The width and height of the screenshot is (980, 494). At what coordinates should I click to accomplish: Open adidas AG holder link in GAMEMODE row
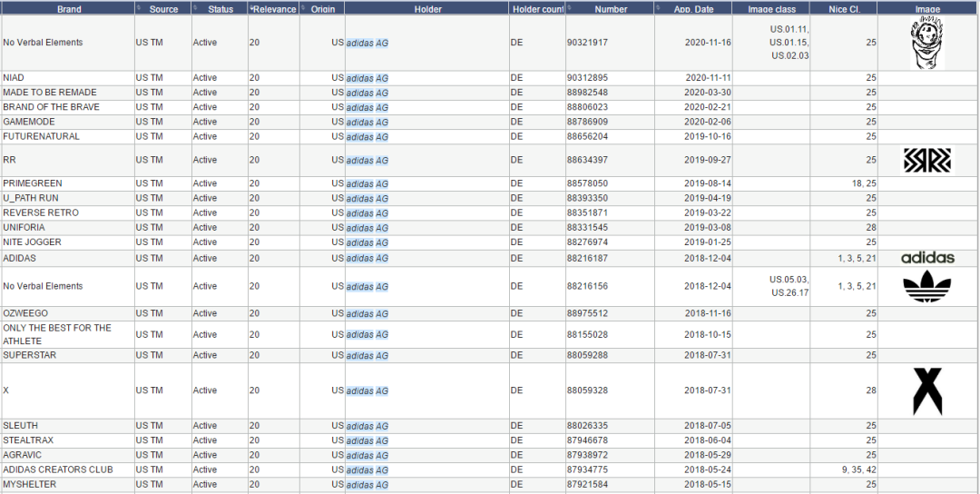coord(367,122)
